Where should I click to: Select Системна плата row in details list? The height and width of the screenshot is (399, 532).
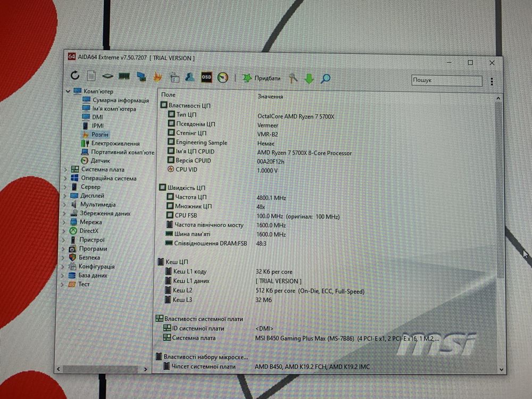301,338
